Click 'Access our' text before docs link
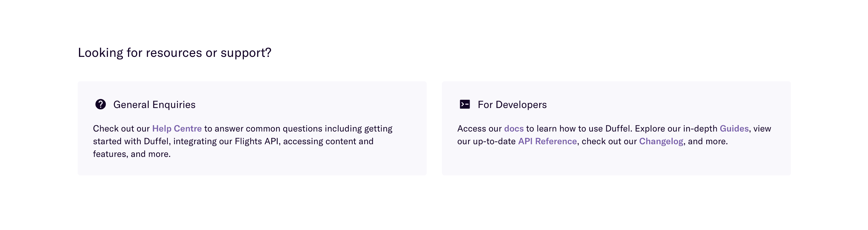 click(x=480, y=128)
